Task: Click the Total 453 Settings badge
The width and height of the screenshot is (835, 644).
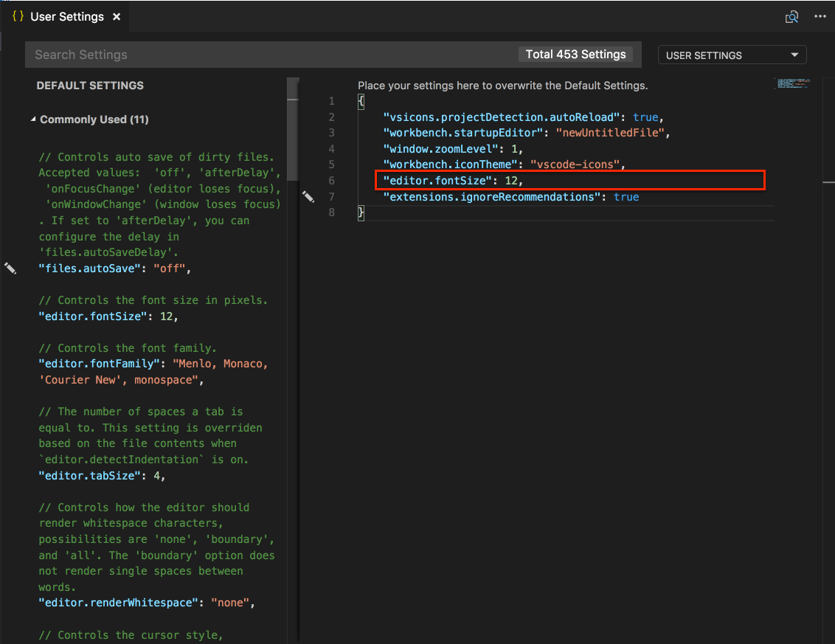Action: click(575, 55)
